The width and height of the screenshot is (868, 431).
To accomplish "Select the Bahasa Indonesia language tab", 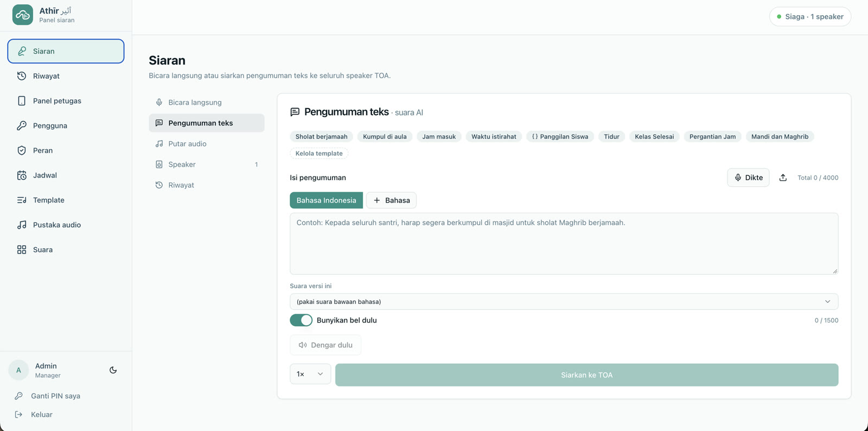I will tap(326, 200).
